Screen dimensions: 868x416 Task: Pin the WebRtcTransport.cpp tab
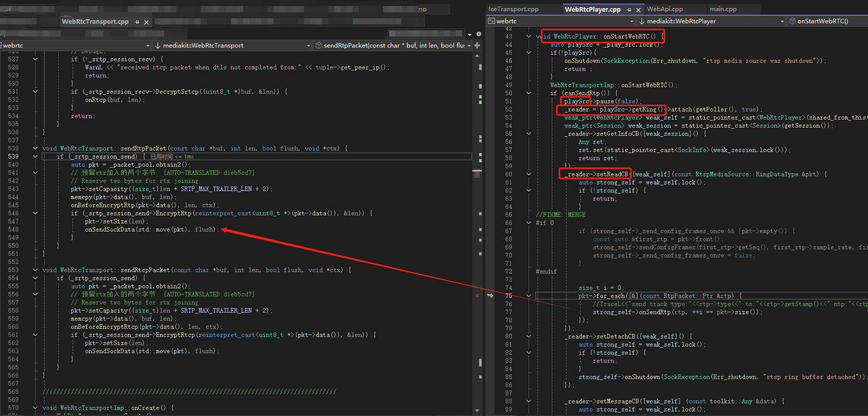[137, 22]
